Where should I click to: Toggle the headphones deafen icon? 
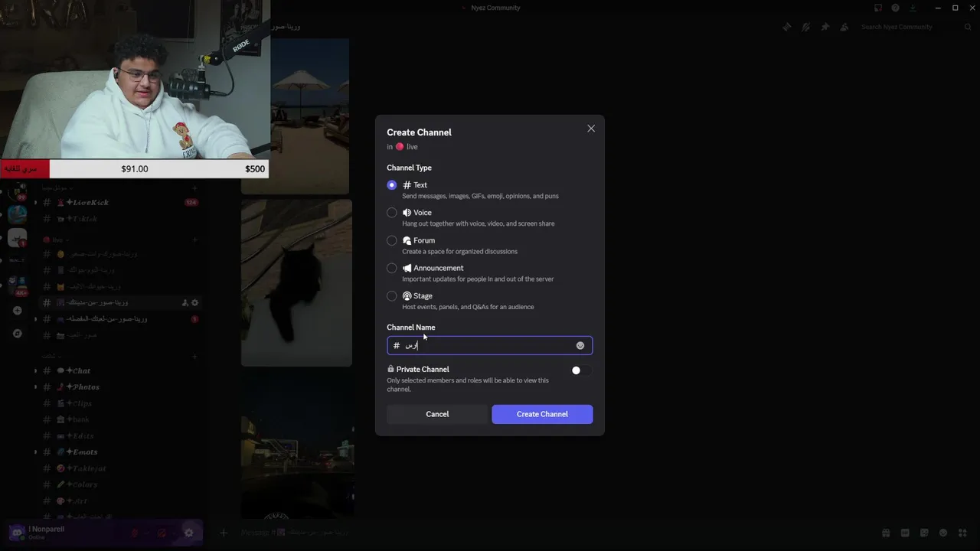tap(162, 533)
